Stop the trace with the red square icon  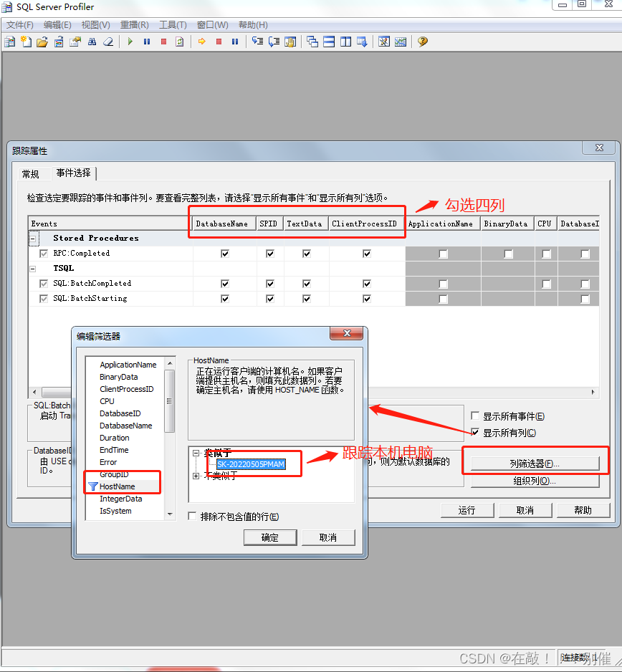pos(163,42)
